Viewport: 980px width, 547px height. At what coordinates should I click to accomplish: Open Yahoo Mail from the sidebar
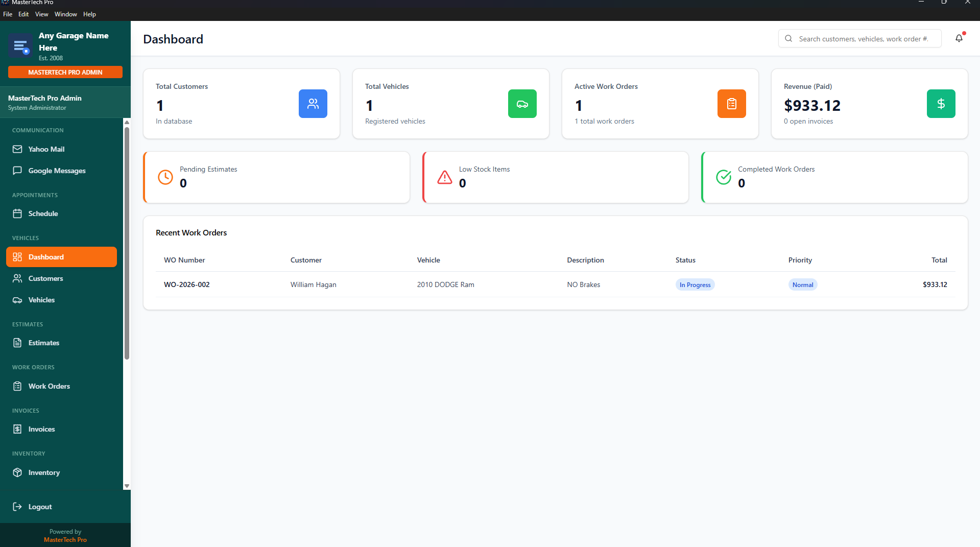[x=45, y=149]
